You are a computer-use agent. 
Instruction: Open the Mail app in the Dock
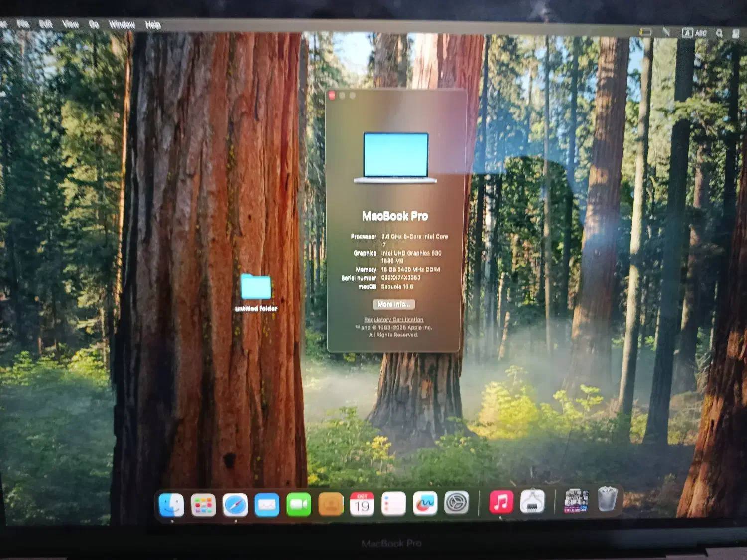pos(267,505)
